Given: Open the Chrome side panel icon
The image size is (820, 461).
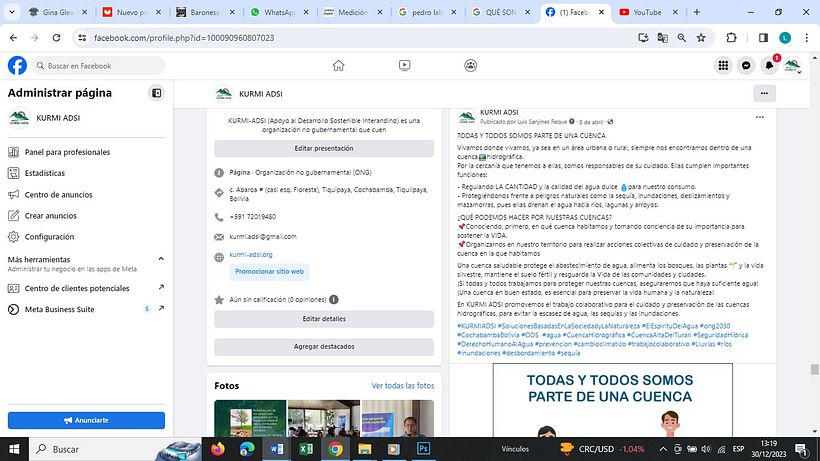Looking at the screenshot, I should (764, 38).
